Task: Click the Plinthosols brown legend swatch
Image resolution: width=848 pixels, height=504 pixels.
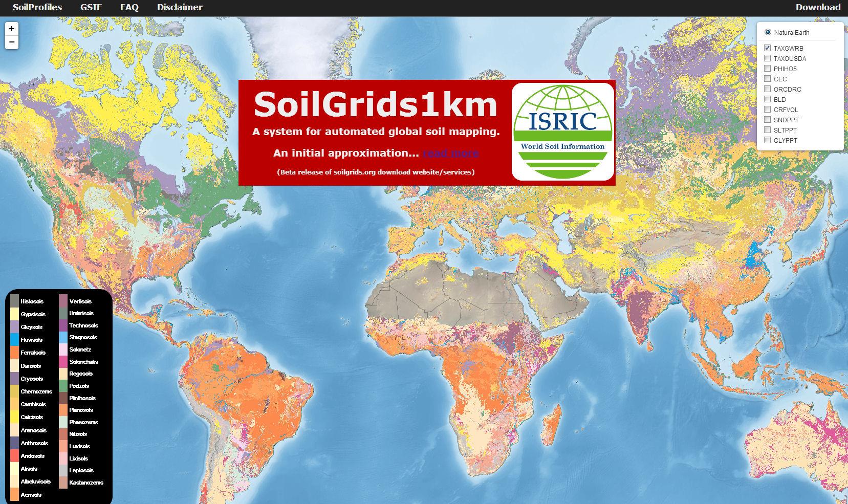Action: (x=63, y=398)
